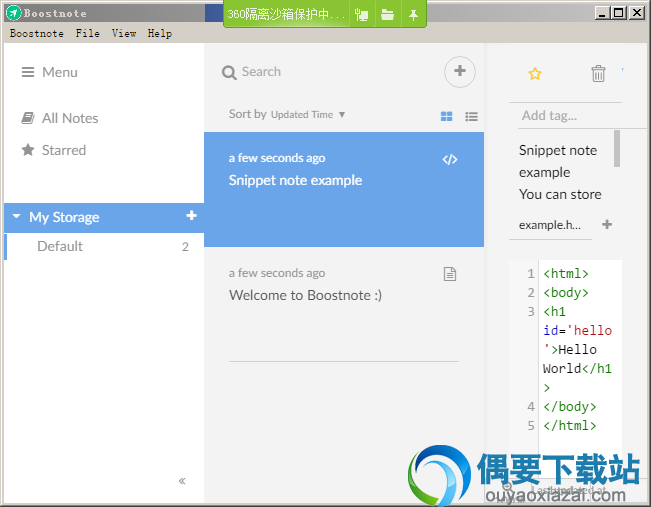Add a snippet tab with plus icon
The height and width of the screenshot is (507, 651).
click(x=607, y=225)
